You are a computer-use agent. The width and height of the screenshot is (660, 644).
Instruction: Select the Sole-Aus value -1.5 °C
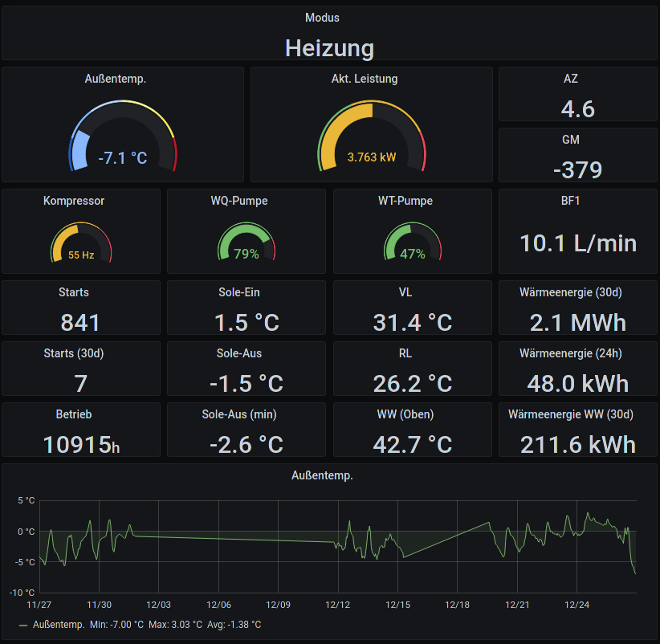(x=246, y=384)
